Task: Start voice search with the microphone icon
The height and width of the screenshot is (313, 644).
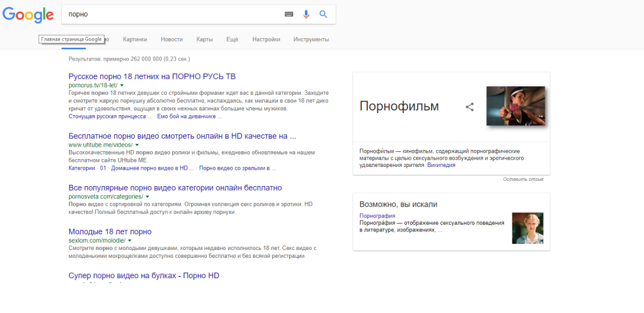Action: click(x=306, y=14)
